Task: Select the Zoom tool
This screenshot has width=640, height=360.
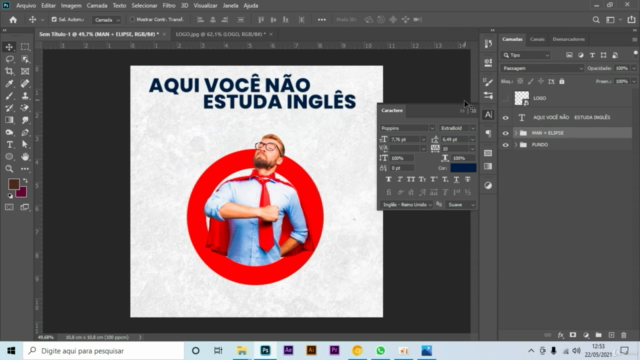Action: coord(9,169)
